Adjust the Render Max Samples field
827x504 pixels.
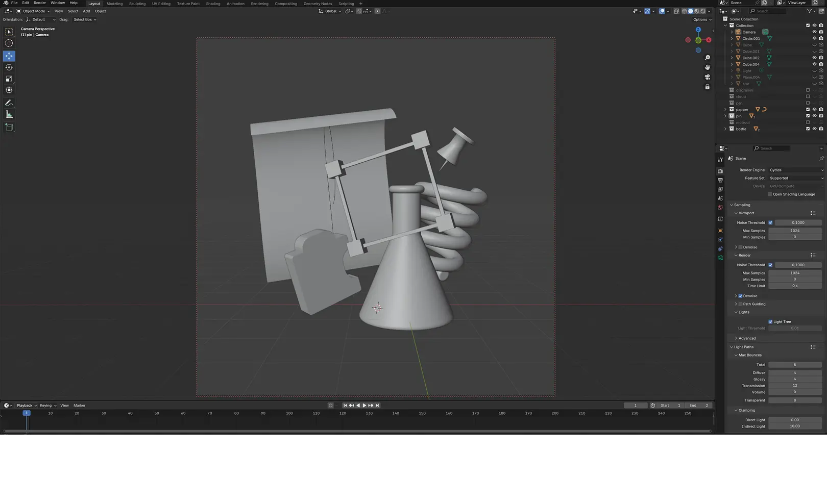795,273
